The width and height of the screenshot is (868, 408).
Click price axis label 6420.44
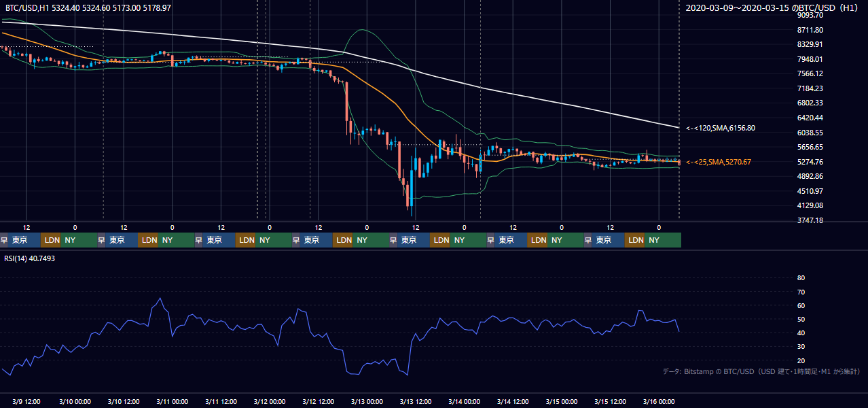coord(810,118)
